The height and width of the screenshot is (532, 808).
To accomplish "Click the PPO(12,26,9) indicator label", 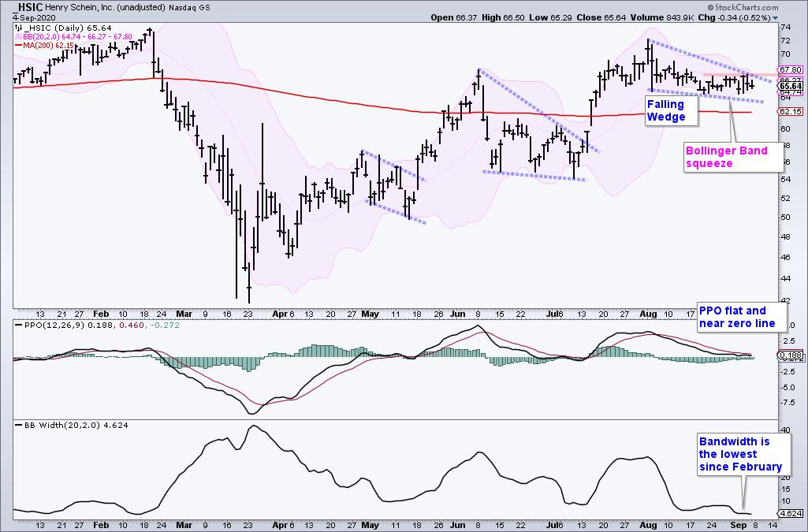I will [x=53, y=326].
